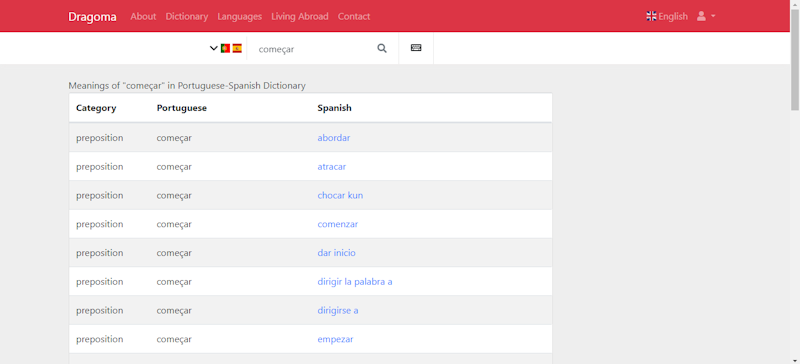
Task: Click the UK flag beside English
Action: coord(651,16)
